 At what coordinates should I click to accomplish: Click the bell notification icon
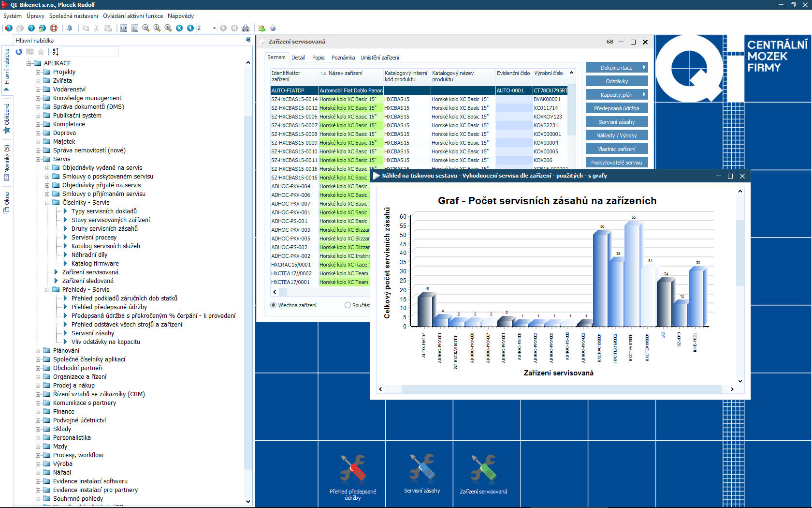(70, 28)
